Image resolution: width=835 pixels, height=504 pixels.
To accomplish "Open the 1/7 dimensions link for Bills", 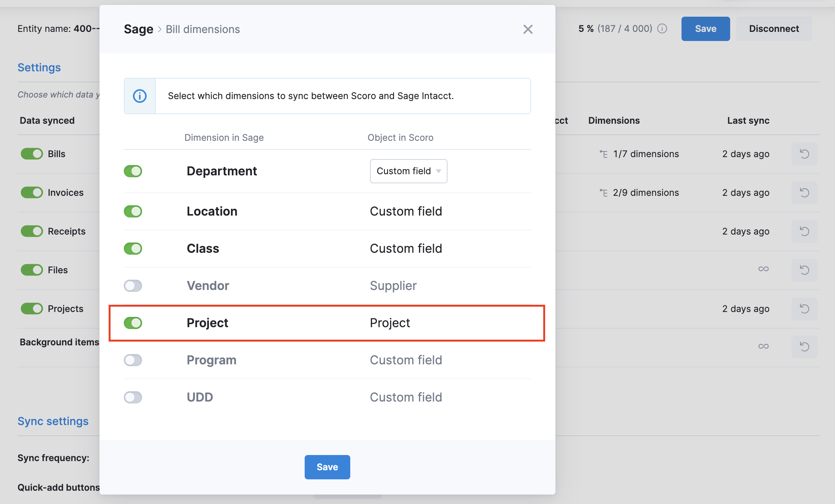I will coord(646,154).
